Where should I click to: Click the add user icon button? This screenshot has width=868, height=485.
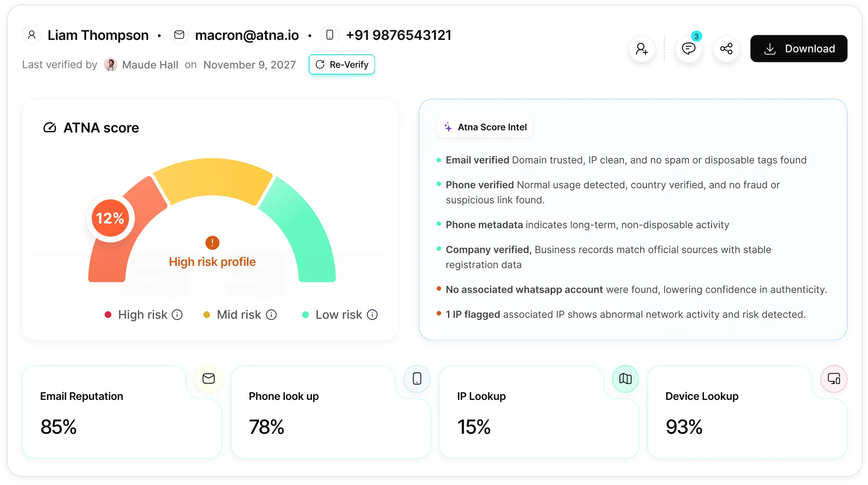tap(642, 49)
